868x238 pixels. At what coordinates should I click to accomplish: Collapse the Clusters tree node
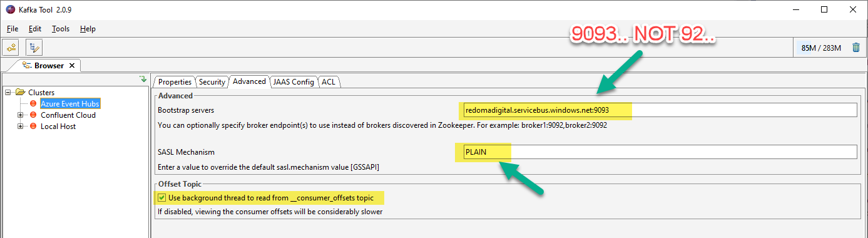click(x=8, y=93)
